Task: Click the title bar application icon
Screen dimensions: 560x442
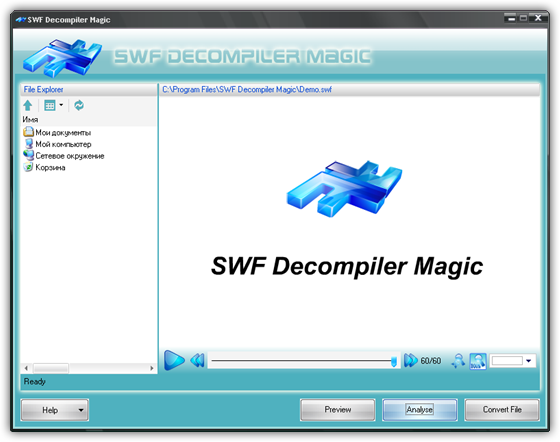Action: [x=21, y=20]
